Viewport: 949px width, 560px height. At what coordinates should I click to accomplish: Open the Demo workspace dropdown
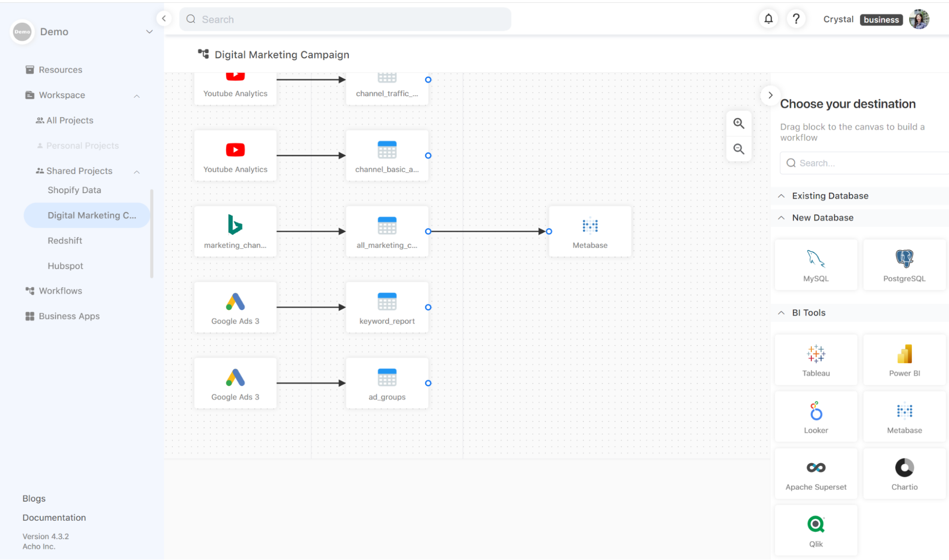point(149,32)
